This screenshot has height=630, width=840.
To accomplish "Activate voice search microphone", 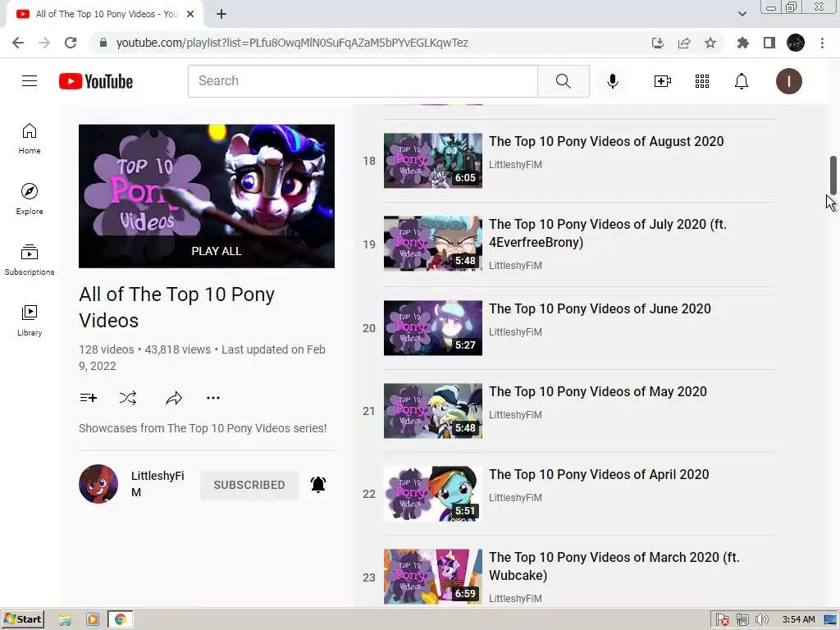I will pyautogui.click(x=613, y=81).
